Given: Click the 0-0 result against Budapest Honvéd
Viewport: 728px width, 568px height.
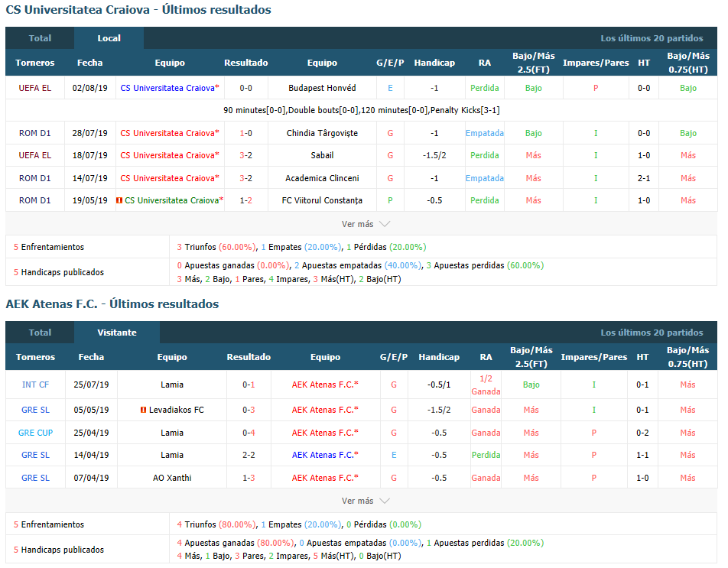Looking at the screenshot, I should 246,88.
